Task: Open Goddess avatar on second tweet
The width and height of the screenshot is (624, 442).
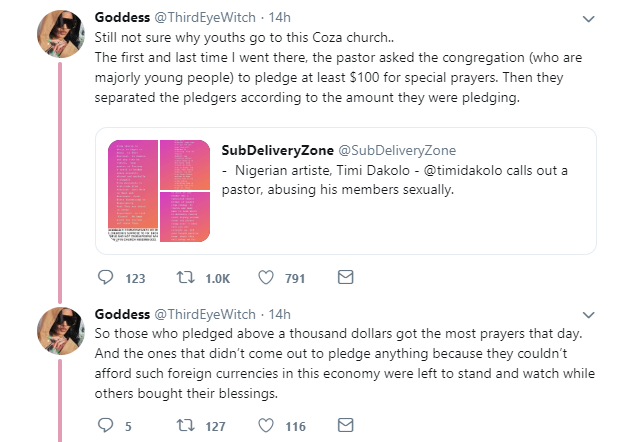Action: [60, 331]
